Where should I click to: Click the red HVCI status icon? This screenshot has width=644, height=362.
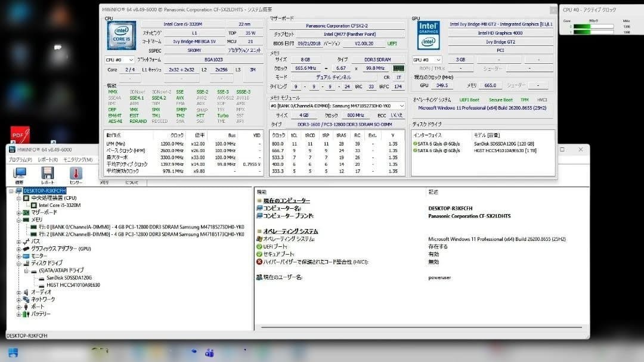click(259, 261)
